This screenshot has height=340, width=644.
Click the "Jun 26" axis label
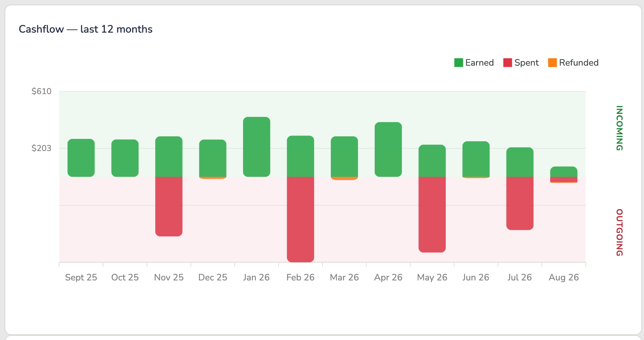point(476,277)
